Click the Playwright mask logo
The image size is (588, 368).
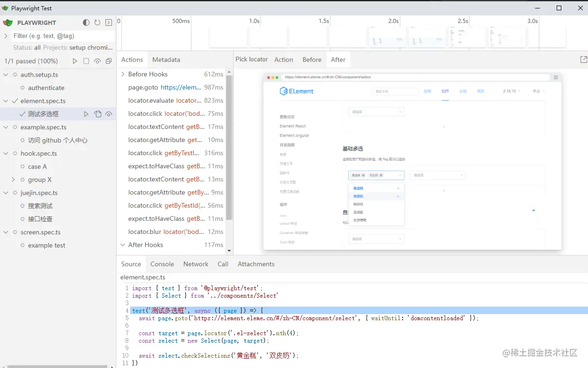7,23
